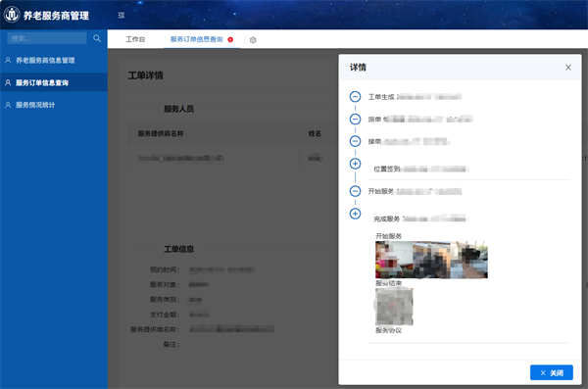Click the 关闭 button
The height and width of the screenshot is (389, 588).
(x=551, y=372)
